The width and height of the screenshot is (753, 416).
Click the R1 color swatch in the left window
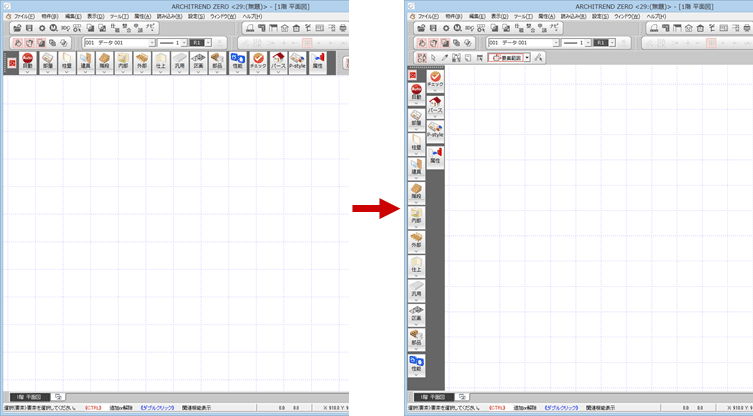tap(197, 43)
